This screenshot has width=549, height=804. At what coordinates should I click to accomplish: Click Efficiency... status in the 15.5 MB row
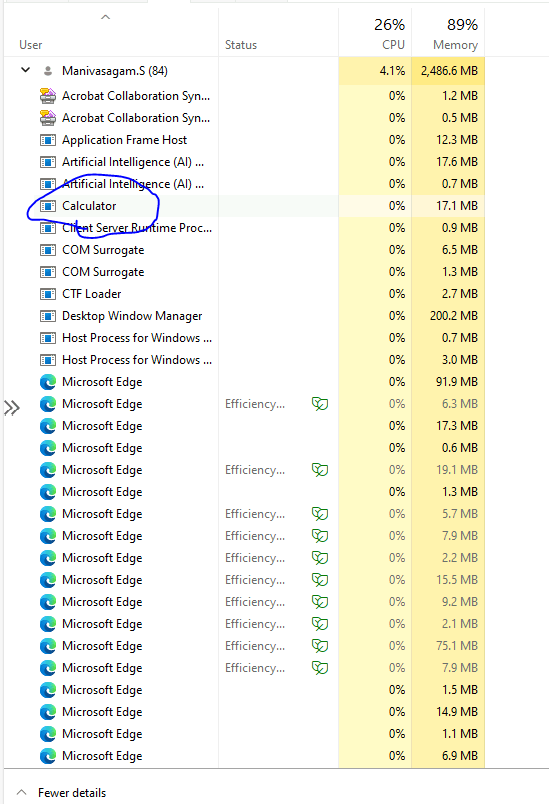(255, 580)
